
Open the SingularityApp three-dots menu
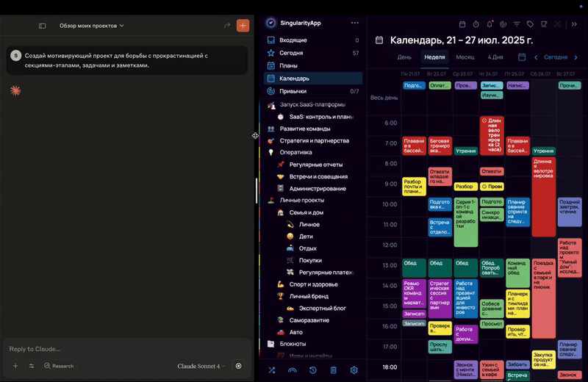tap(355, 23)
